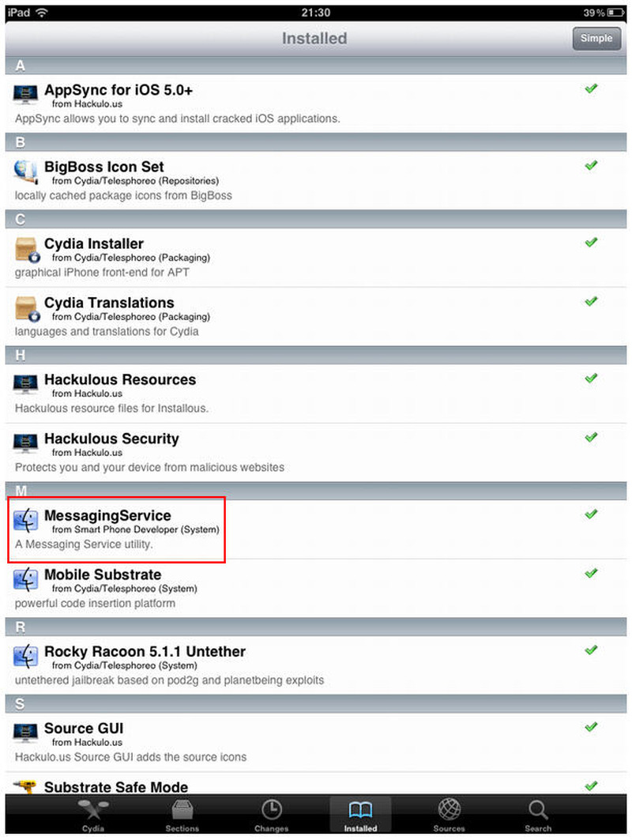This screenshot has width=632, height=840.
Task: Click the battery indicator in status bar
Action: tap(616, 13)
